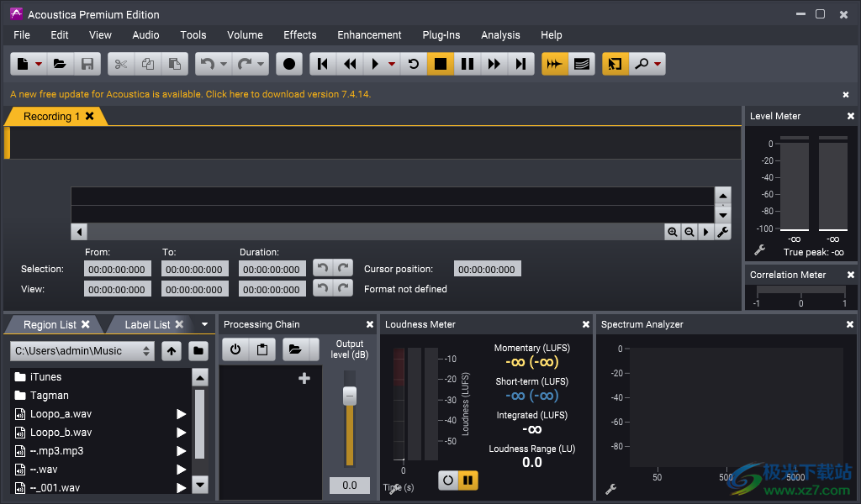Viewport: 861px width, 504px height.
Task: Click the Save floppy disk icon
Action: [x=87, y=64]
